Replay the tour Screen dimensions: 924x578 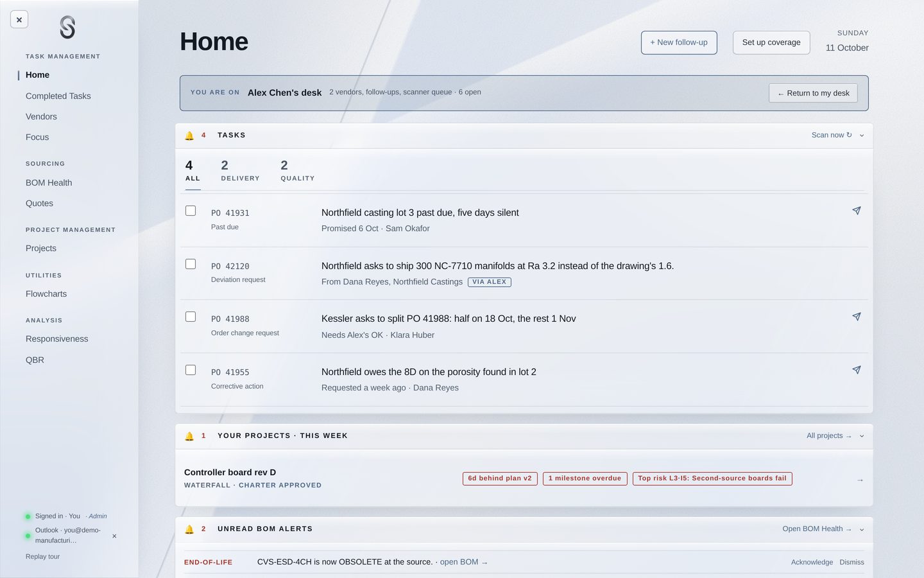pyautogui.click(x=42, y=556)
